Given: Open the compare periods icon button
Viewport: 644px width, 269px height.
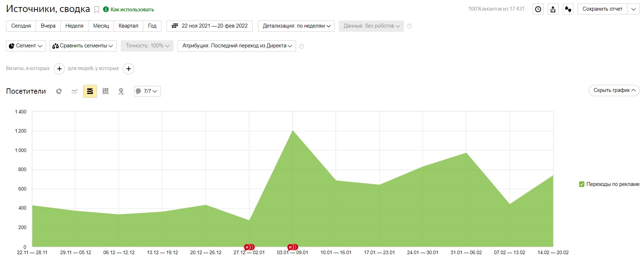Looking at the screenshot, I should coord(568,9).
